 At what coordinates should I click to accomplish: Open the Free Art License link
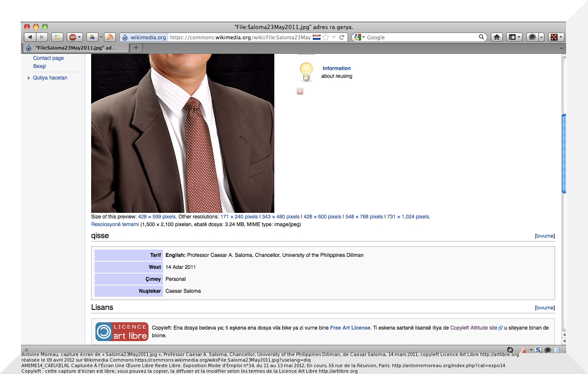point(350,328)
